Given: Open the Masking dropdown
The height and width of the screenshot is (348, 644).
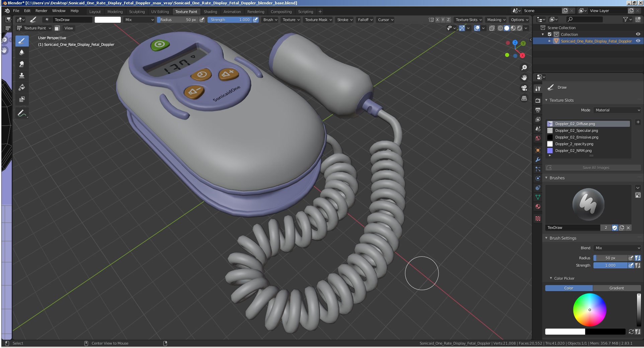Looking at the screenshot, I should click(496, 20).
